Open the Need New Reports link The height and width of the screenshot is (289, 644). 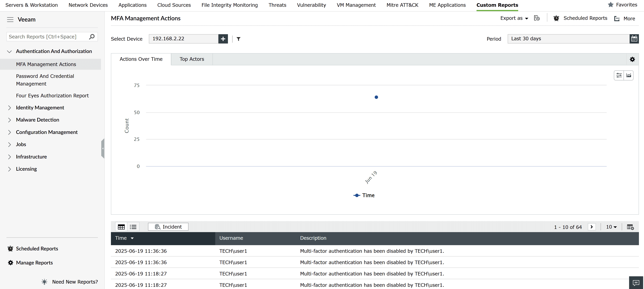[x=75, y=282]
